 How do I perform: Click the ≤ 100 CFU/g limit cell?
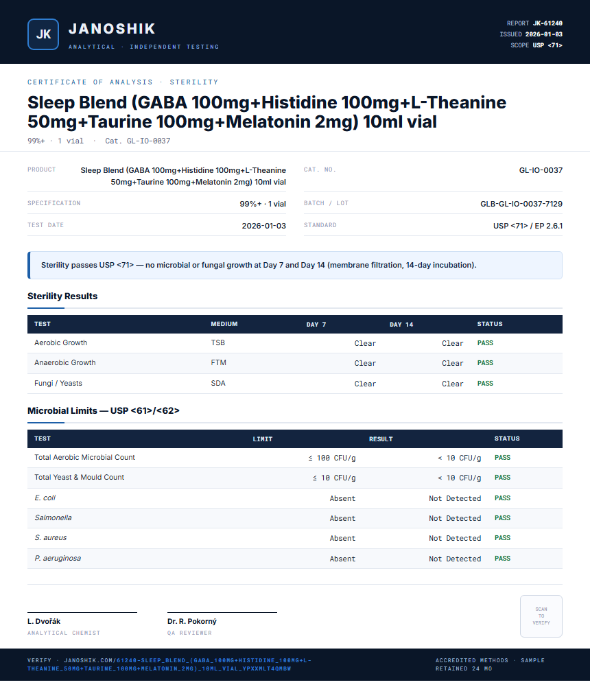331,458
